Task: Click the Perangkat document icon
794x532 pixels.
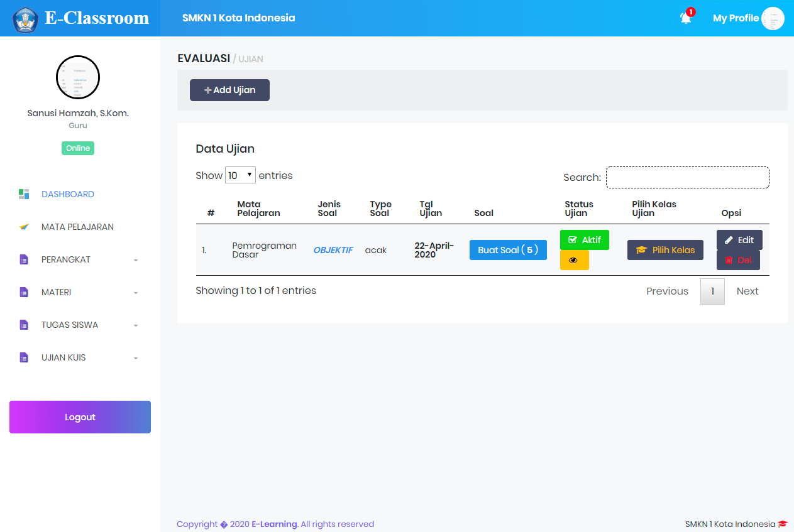Action: 24,259
